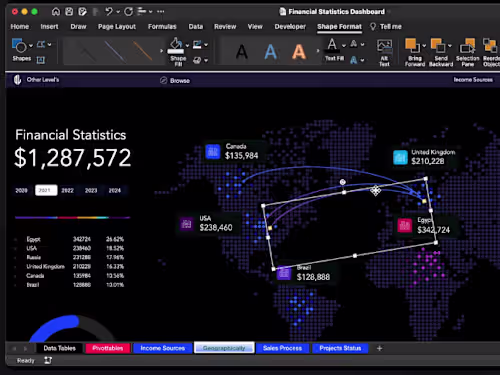
Task: Apply the blue WordArt A style
Action: tap(270, 52)
